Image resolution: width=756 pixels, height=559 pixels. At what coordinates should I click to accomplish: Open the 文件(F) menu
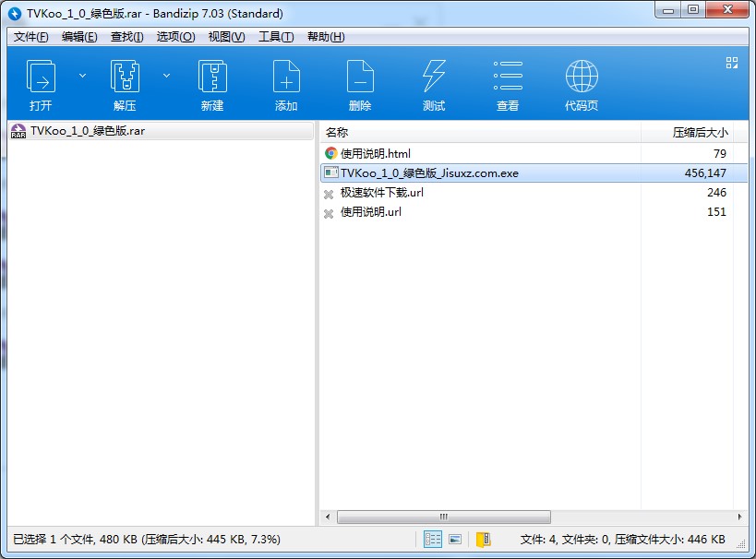tap(30, 37)
